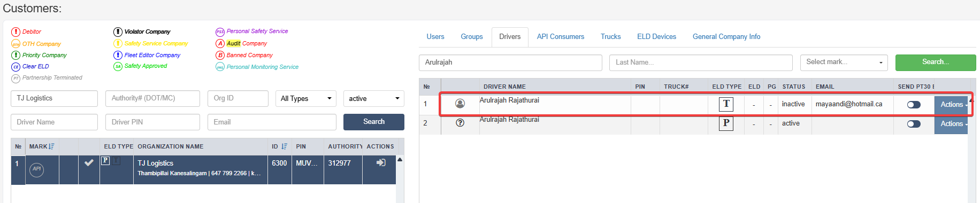Image resolution: width=980 pixels, height=203 pixels.
Task: Click the Fleet Editor Company legend icon
Action: click(118, 55)
